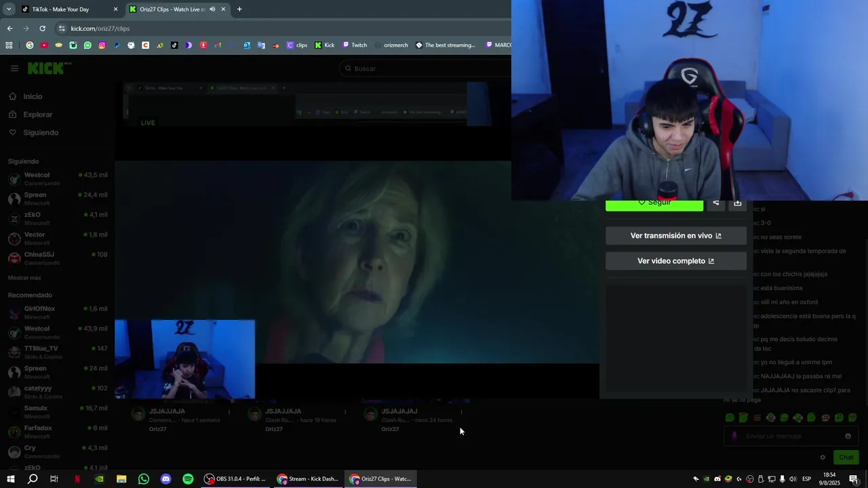Open the tab search dropdown arrow
The image size is (868, 488).
(x=8, y=9)
